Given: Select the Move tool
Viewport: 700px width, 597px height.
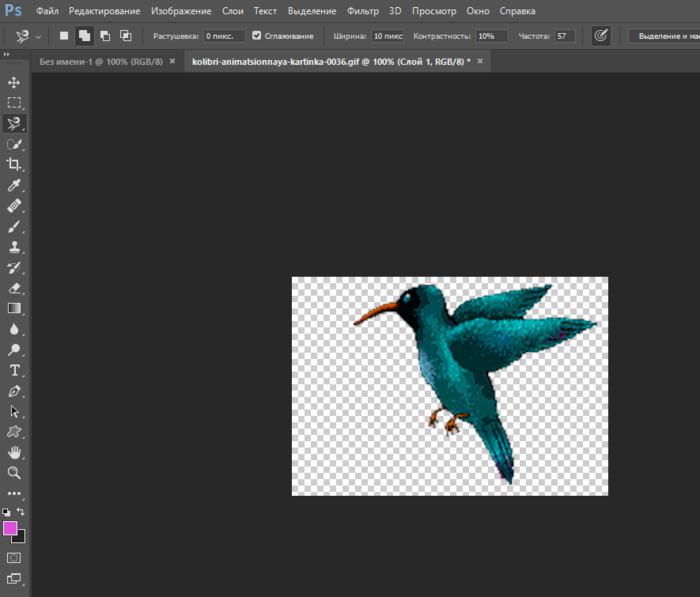Looking at the screenshot, I should pyautogui.click(x=14, y=82).
